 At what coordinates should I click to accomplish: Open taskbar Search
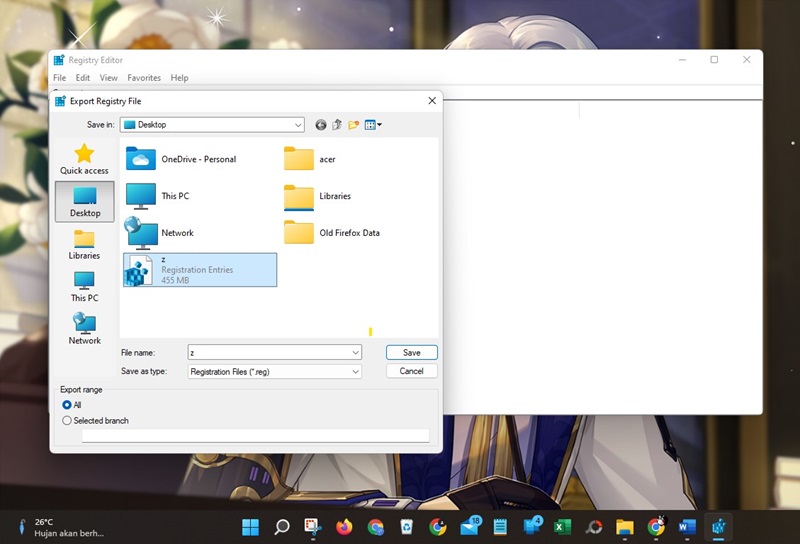(282, 527)
